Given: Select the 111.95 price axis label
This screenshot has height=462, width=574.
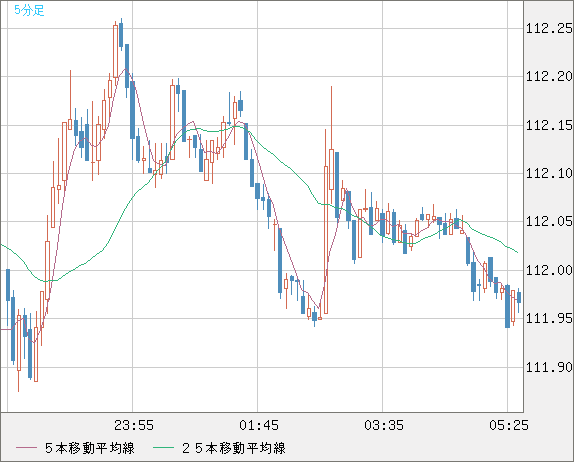Looking at the screenshot, I should (x=549, y=318).
